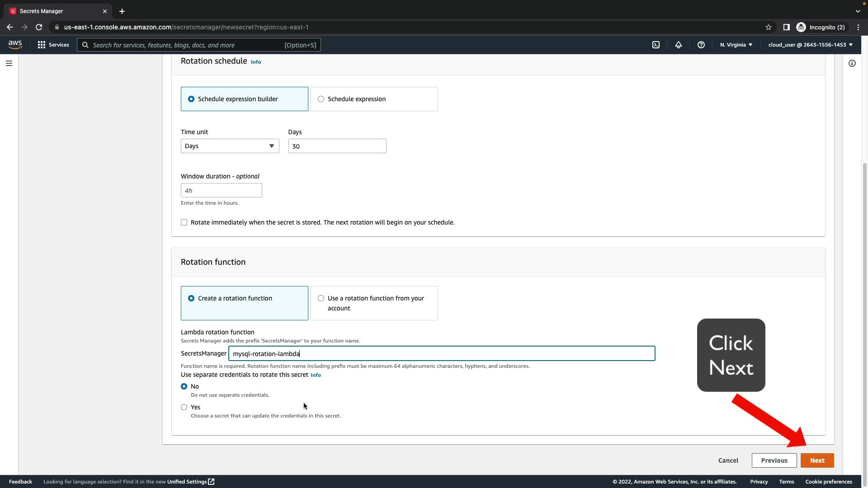The height and width of the screenshot is (488, 868).
Task: Select Yes for separate credentials
Action: [184, 407]
